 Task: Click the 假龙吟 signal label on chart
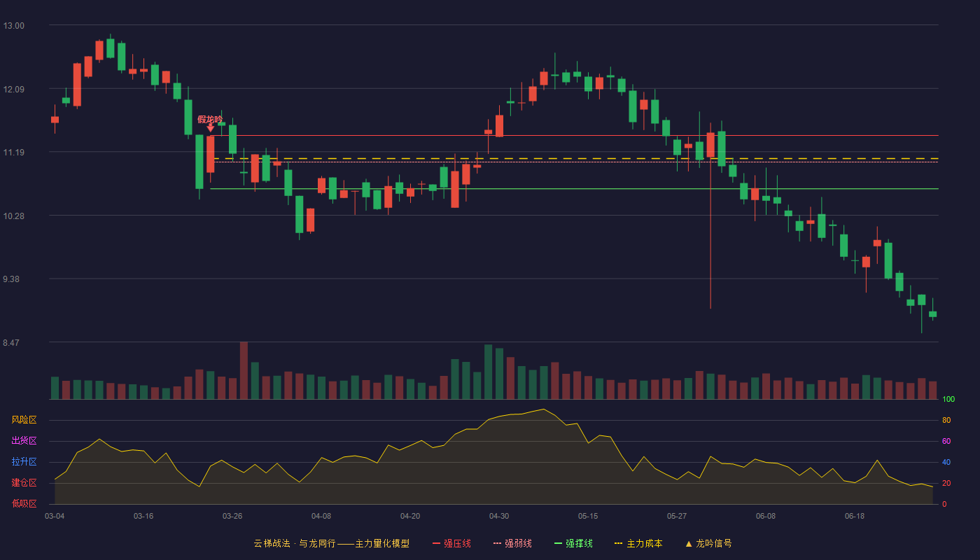210,119
